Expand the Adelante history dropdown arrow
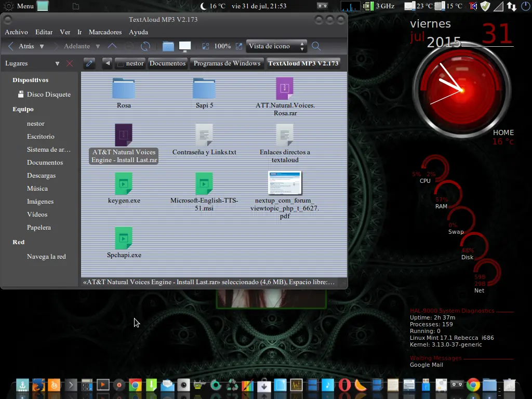 coord(98,46)
